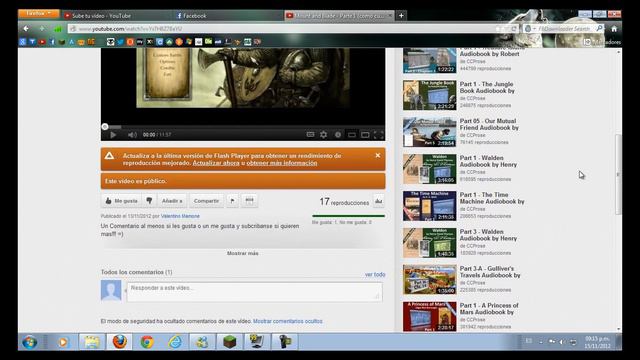Click the volume icon in system tray
This screenshot has width=640, height=360.
562,342
